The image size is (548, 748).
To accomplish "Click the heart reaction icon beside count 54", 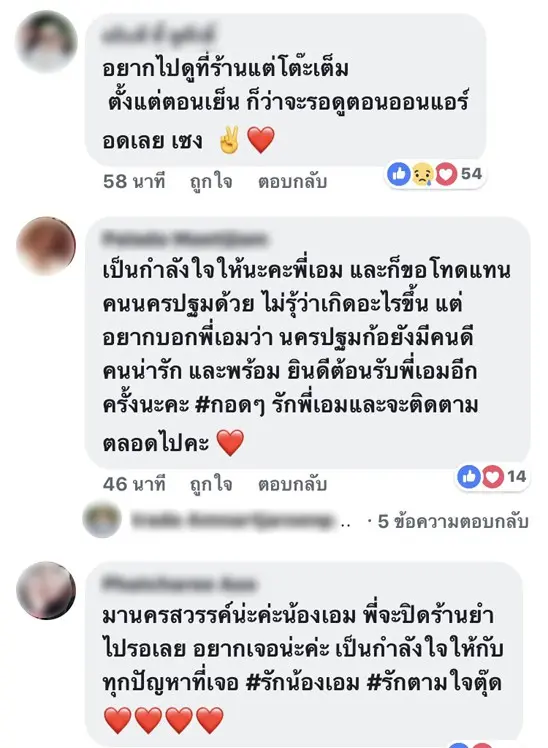I will [445, 174].
